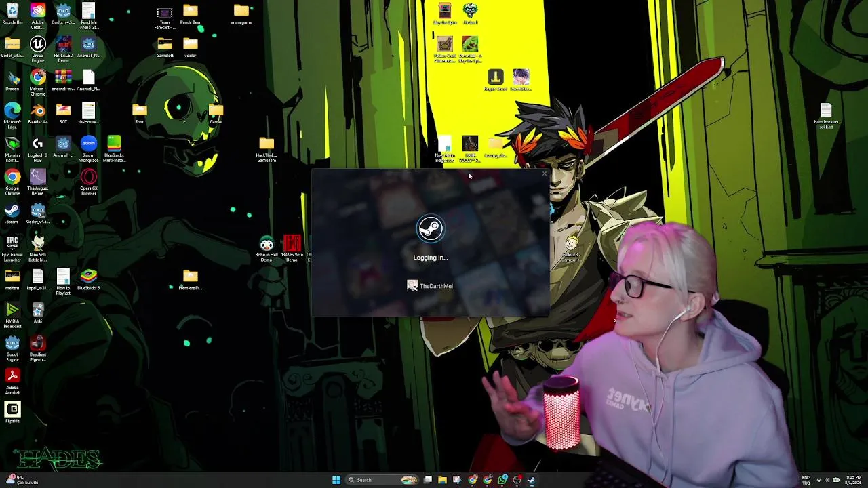
Task: Open The August Before game shortcut
Action: 38,182
